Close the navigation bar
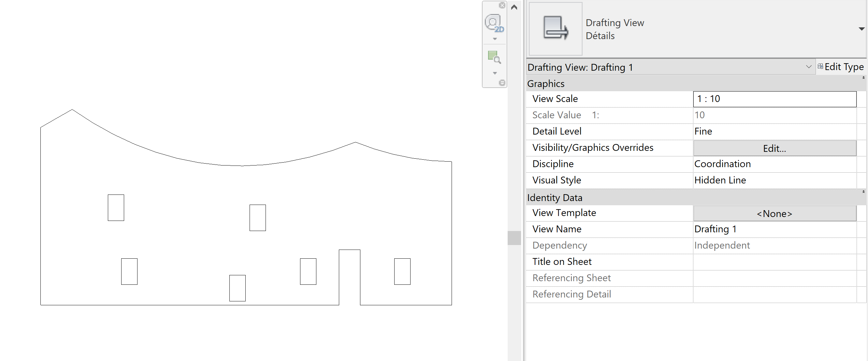 (x=502, y=6)
